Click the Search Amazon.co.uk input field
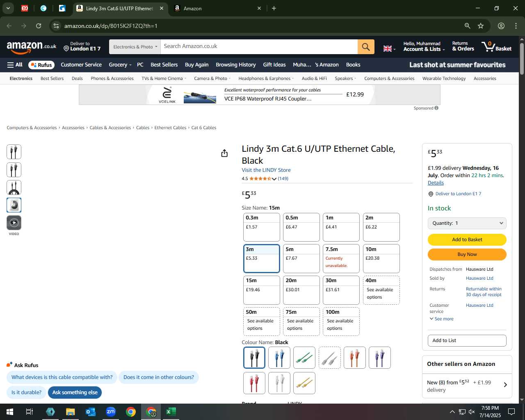525x420 pixels. click(x=259, y=47)
